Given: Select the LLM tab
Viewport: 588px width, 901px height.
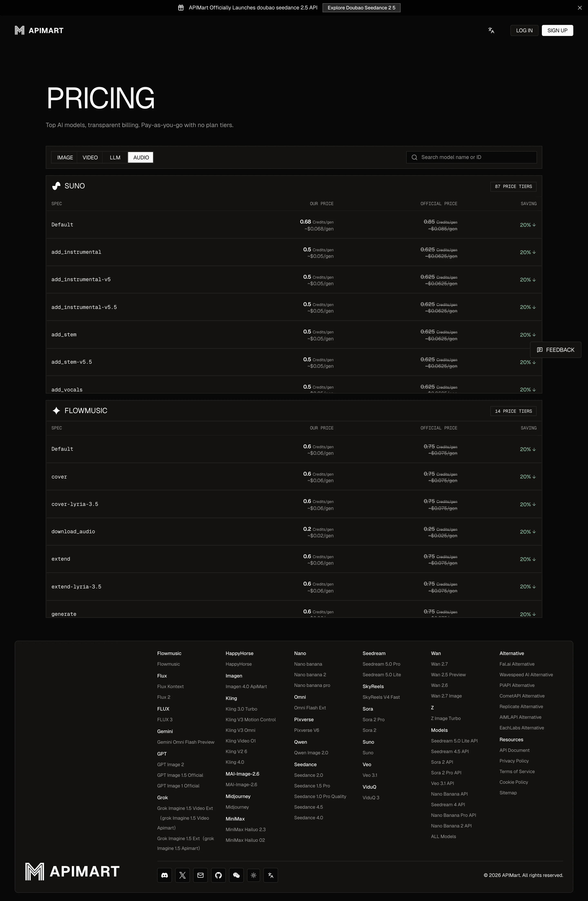Looking at the screenshot, I should coord(115,158).
